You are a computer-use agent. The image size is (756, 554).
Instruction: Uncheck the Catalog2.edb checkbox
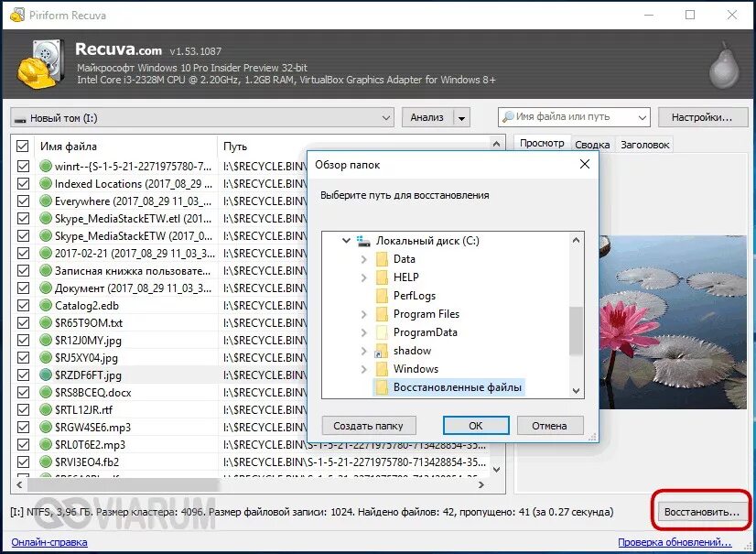(x=23, y=306)
